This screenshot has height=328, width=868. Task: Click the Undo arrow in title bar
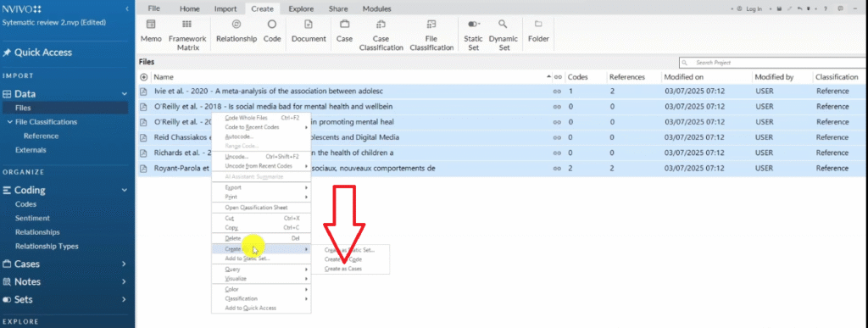[799, 8]
